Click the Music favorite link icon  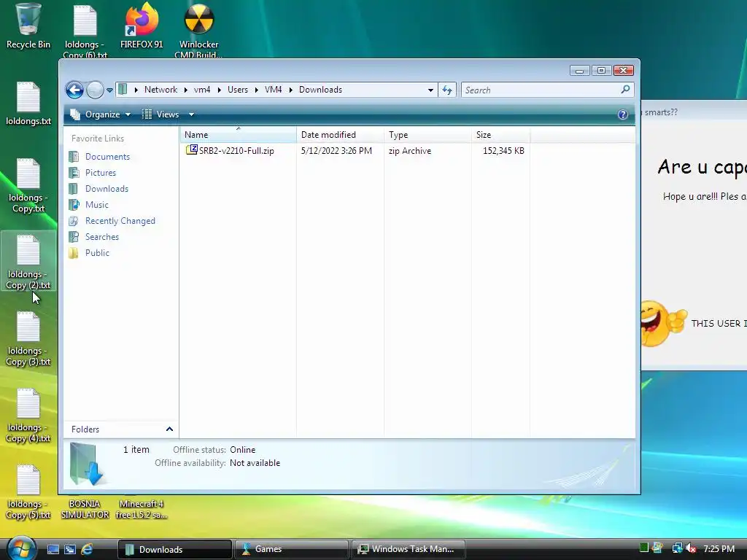point(74,205)
